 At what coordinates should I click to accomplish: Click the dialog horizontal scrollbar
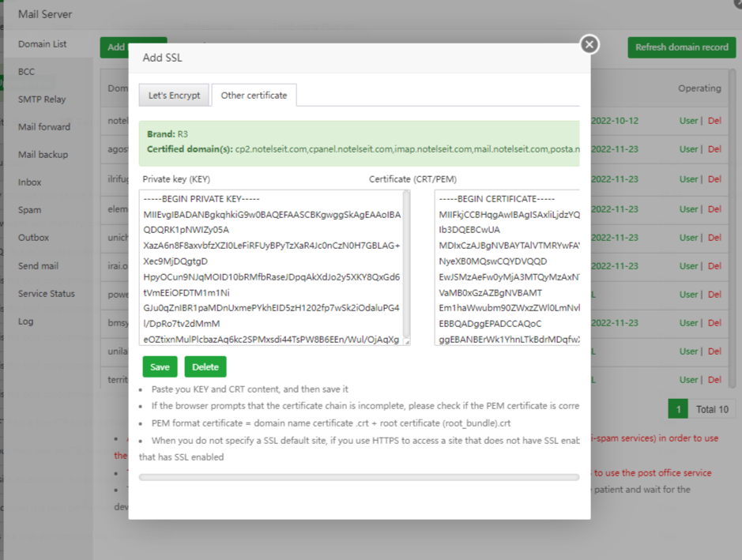click(x=360, y=477)
